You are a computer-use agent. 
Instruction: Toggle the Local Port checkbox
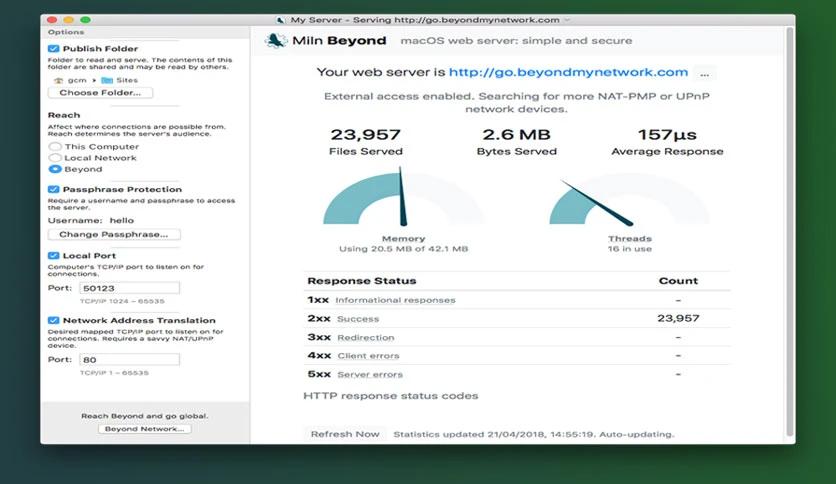point(53,255)
